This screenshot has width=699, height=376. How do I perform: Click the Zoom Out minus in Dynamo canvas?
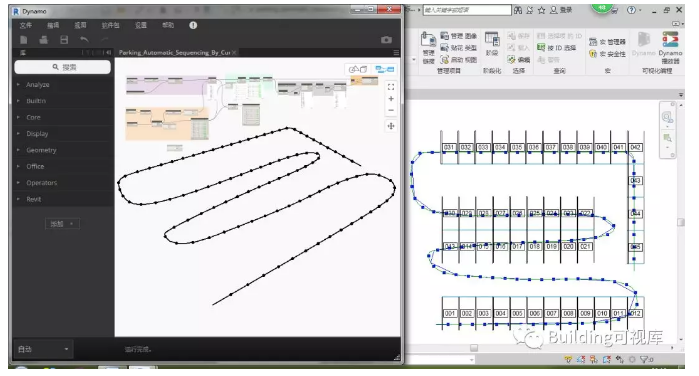(x=391, y=110)
